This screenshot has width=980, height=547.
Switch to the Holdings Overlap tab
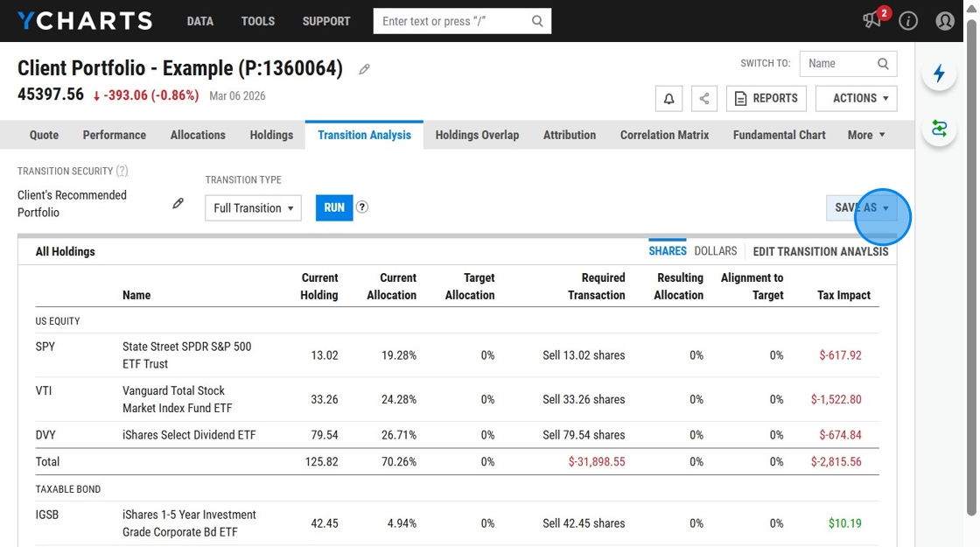coord(477,135)
